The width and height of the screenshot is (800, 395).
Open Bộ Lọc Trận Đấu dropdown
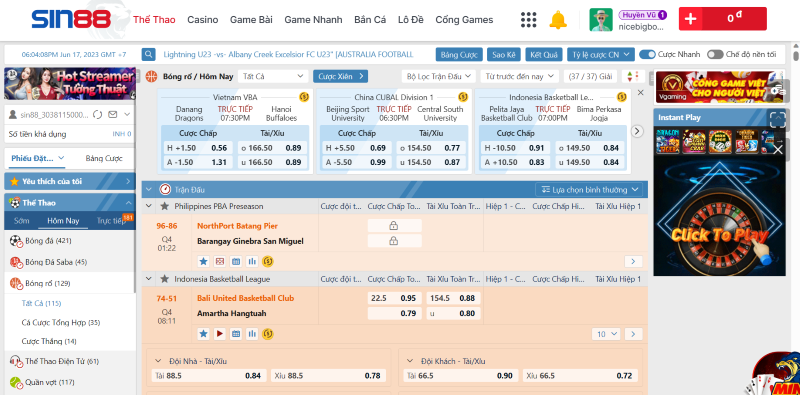(439, 77)
